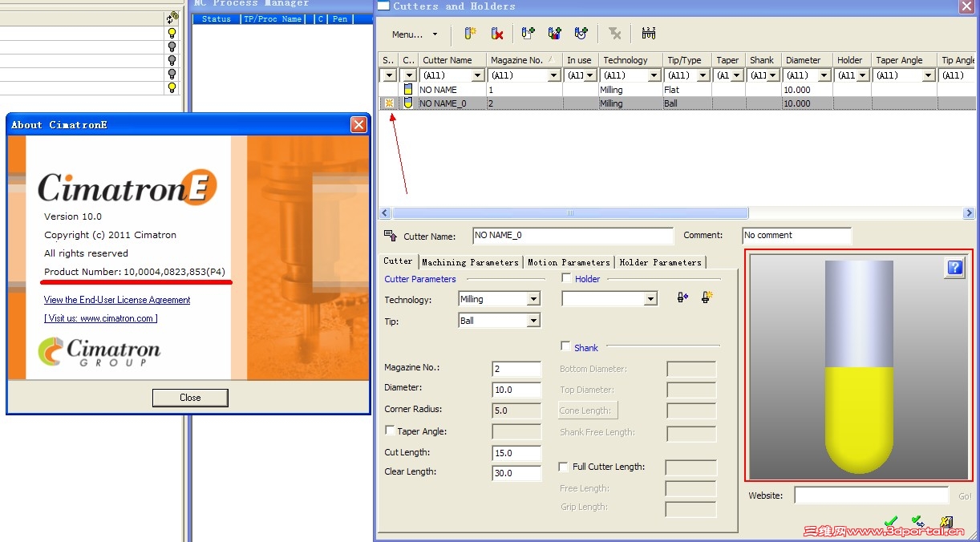Click the green checkmark OK icon

tap(891, 522)
